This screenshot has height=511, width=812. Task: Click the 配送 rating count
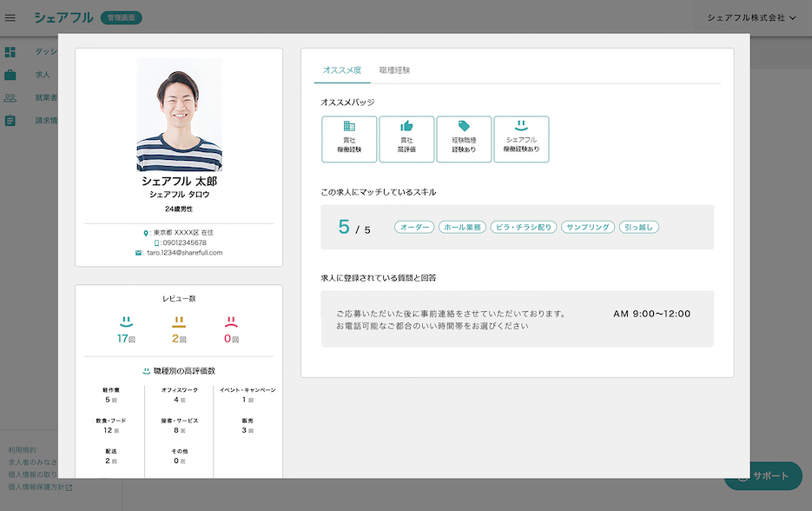(111, 461)
